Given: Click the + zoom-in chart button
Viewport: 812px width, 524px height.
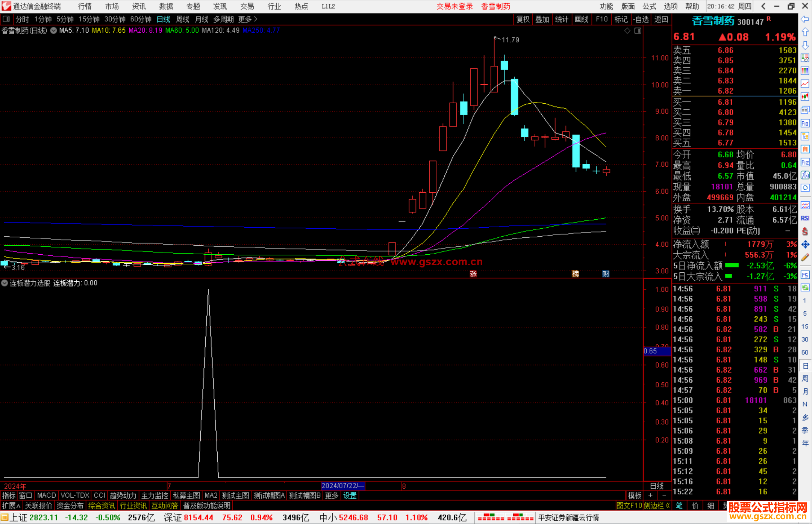Looking at the screenshot, I should pos(650,495).
